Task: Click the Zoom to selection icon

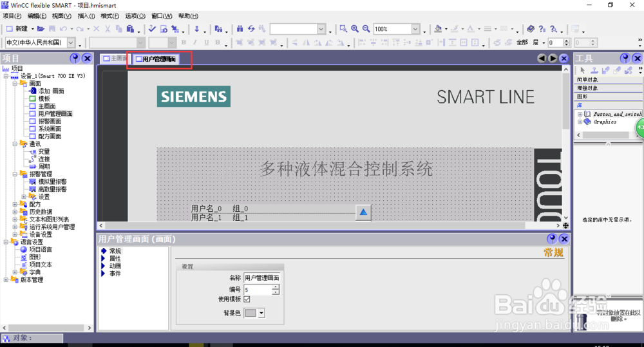Action: 343,29
